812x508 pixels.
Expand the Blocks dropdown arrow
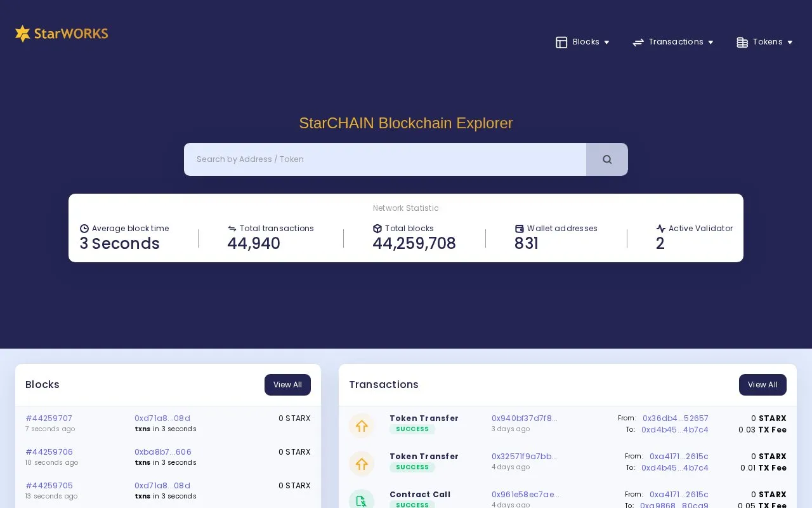tap(606, 43)
